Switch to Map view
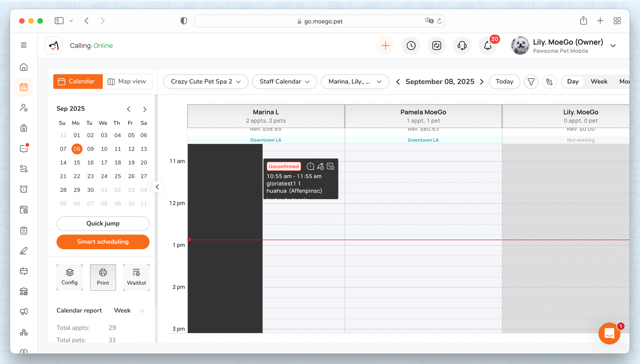Viewport: 640px width, 364px height. [x=127, y=82]
